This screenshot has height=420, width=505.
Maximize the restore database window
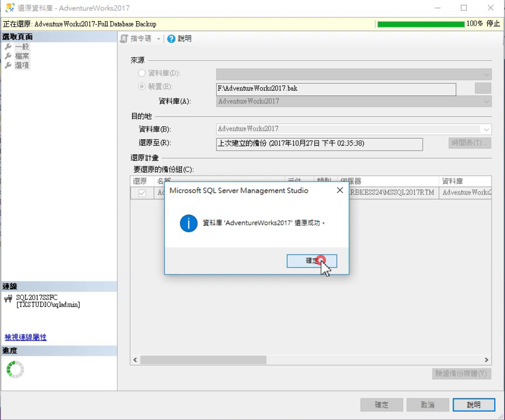464,8
